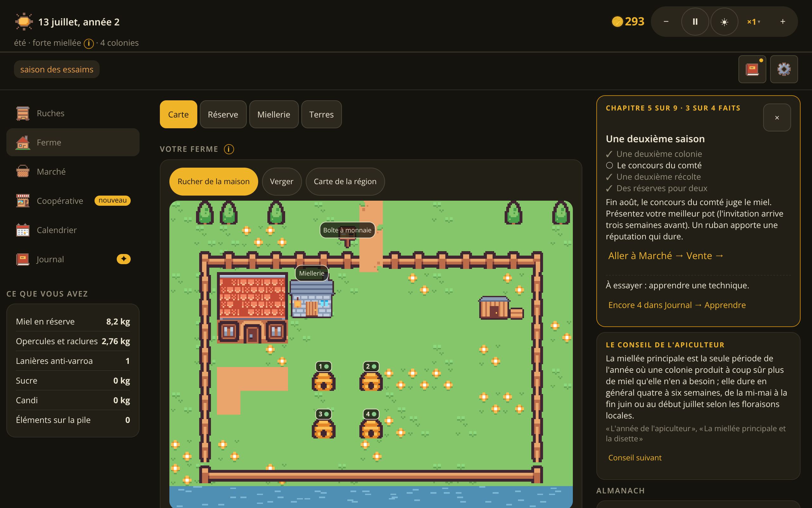Select Carte de la région view

[x=345, y=181]
